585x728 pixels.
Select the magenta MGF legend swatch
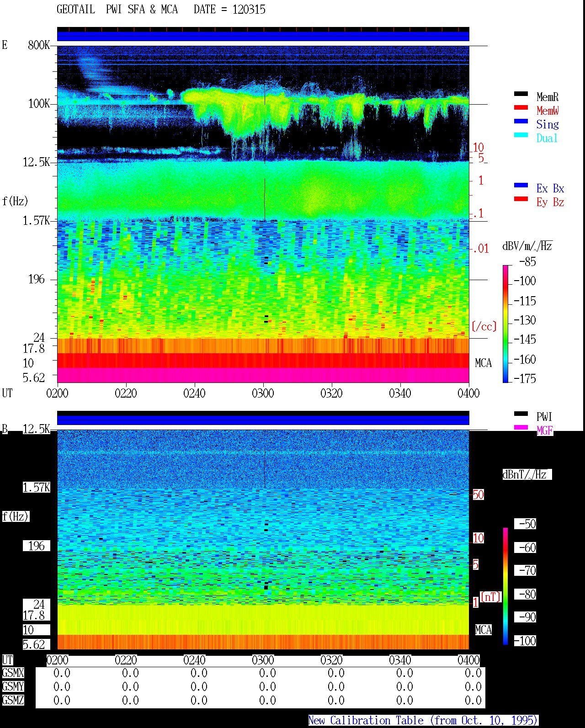tap(521, 428)
